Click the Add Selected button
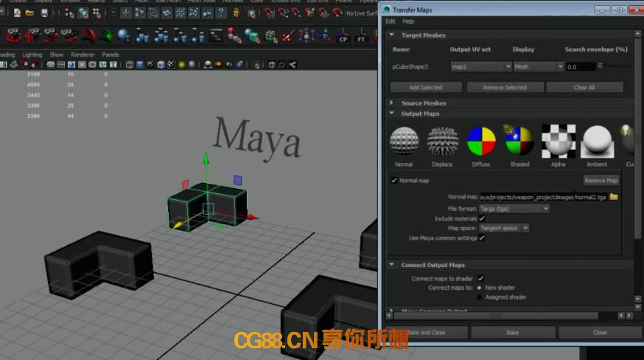644x360 pixels. point(426,87)
